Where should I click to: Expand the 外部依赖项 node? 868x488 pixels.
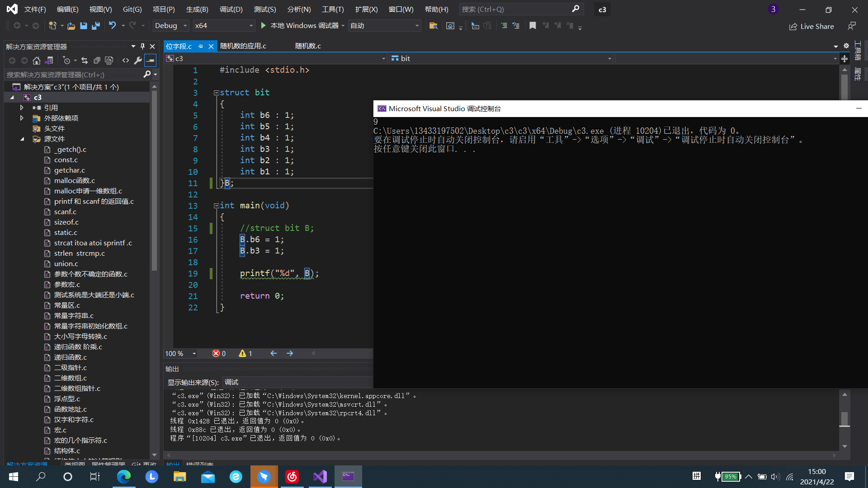pos(21,118)
